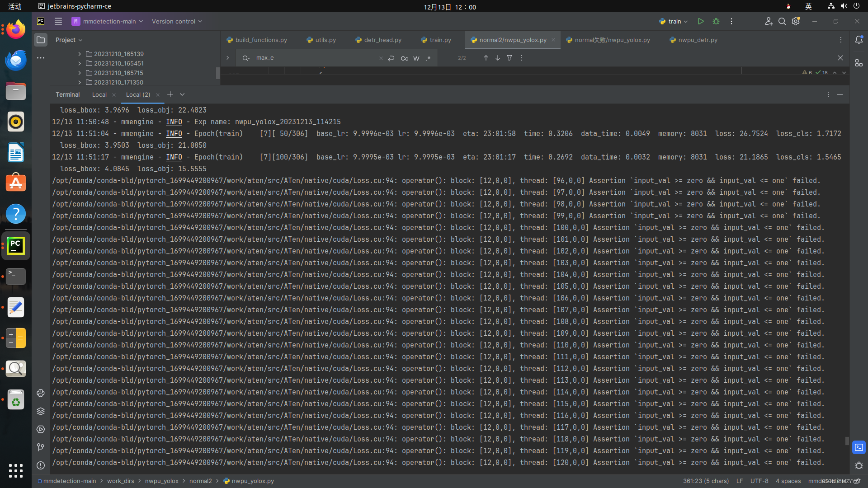Switch to the Local terminal tab

[x=99, y=95]
